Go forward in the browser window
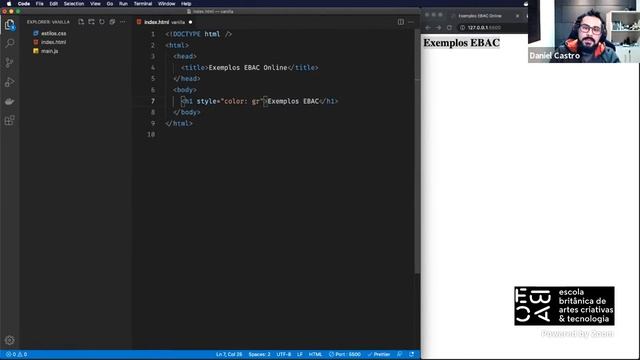This screenshot has width=640, height=360. tap(438, 28)
